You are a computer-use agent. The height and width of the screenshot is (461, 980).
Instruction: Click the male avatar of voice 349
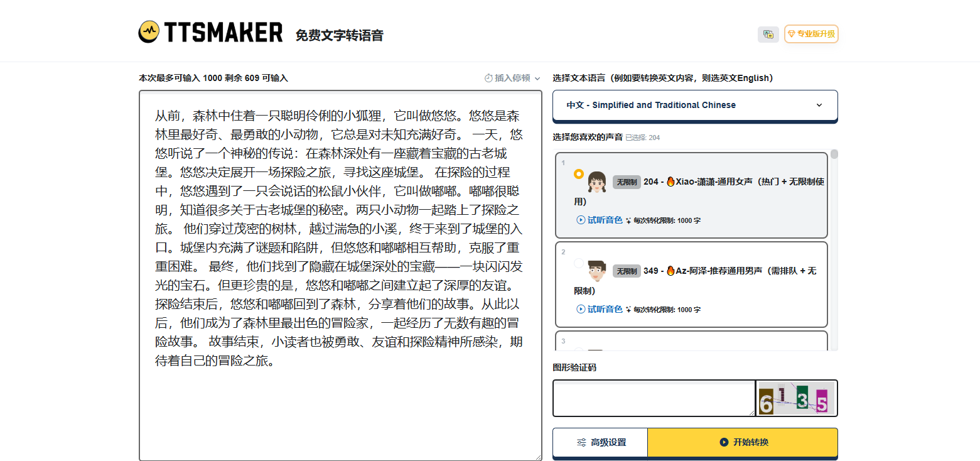coord(596,271)
